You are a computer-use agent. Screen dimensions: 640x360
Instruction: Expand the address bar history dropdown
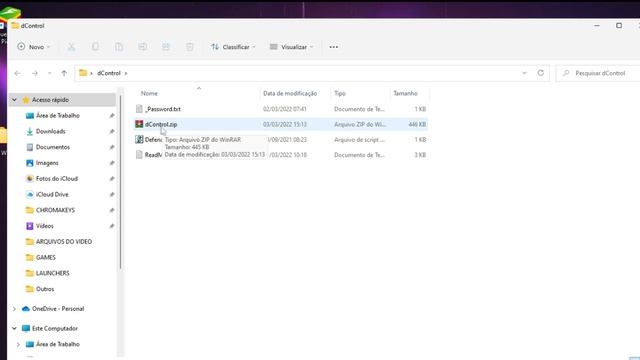pyautogui.click(x=524, y=73)
